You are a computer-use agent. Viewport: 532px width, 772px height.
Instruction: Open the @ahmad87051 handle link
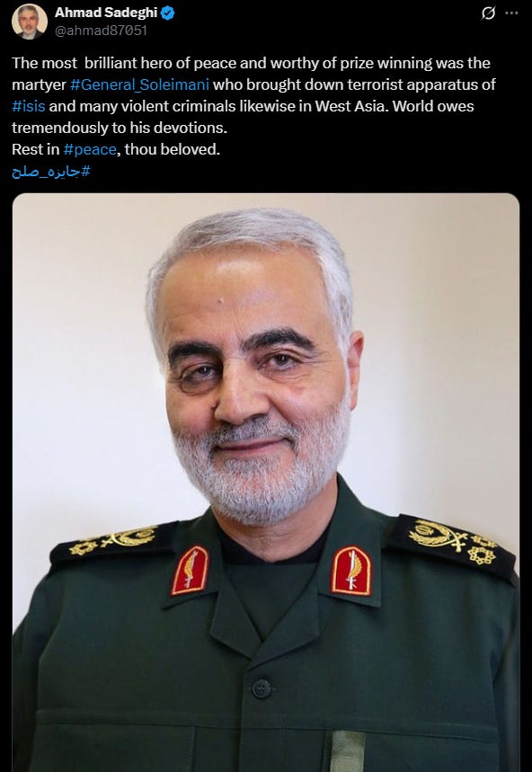[101, 31]
